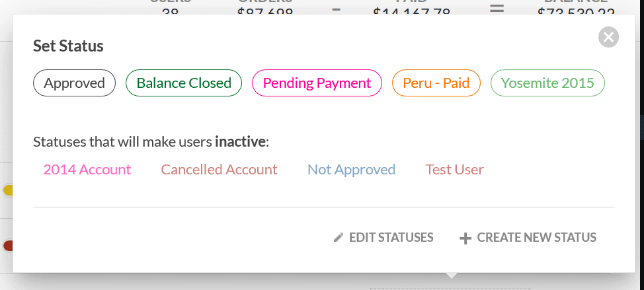Viewport: 644px width, 290px height.
Task: Choose the Balance Closed status
Action: point(184,83)
